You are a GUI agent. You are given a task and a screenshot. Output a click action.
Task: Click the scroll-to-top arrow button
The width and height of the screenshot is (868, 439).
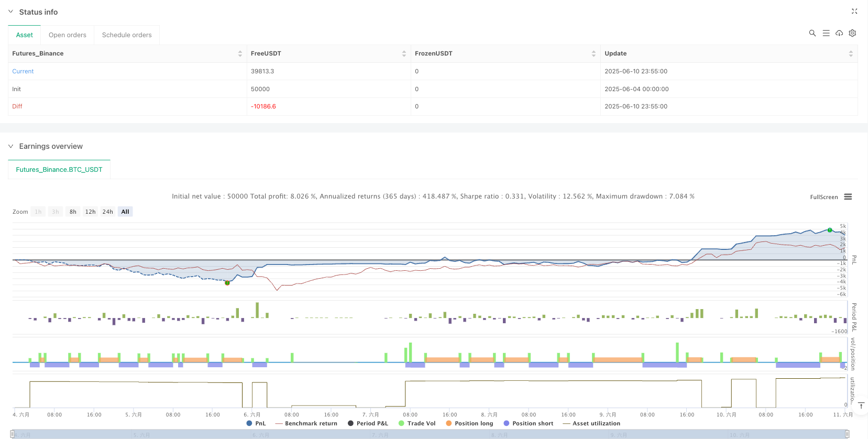(861, 406)
